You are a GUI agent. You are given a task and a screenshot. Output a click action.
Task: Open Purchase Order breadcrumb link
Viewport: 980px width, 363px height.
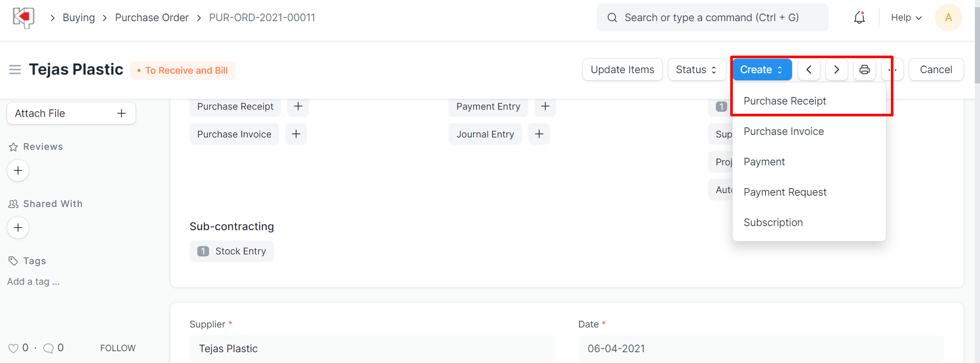point(152,18)
